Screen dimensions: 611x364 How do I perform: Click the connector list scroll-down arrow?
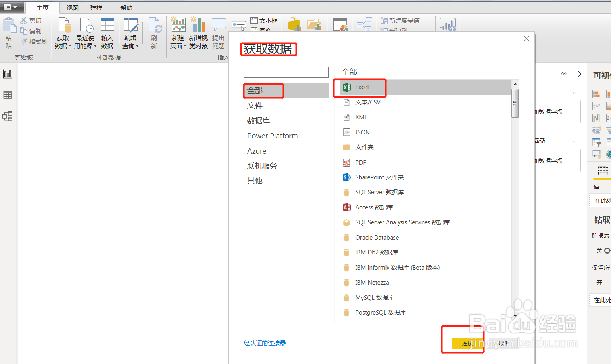[x=515, y=316]
